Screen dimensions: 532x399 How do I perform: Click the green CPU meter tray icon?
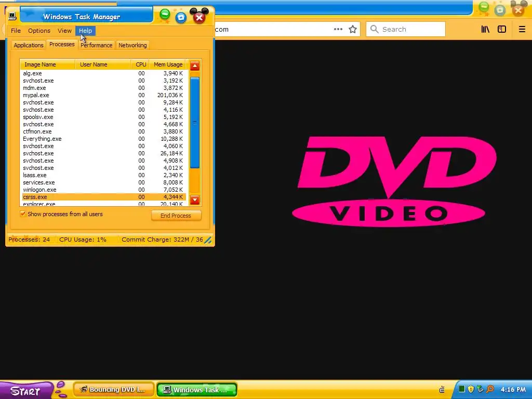462,389
